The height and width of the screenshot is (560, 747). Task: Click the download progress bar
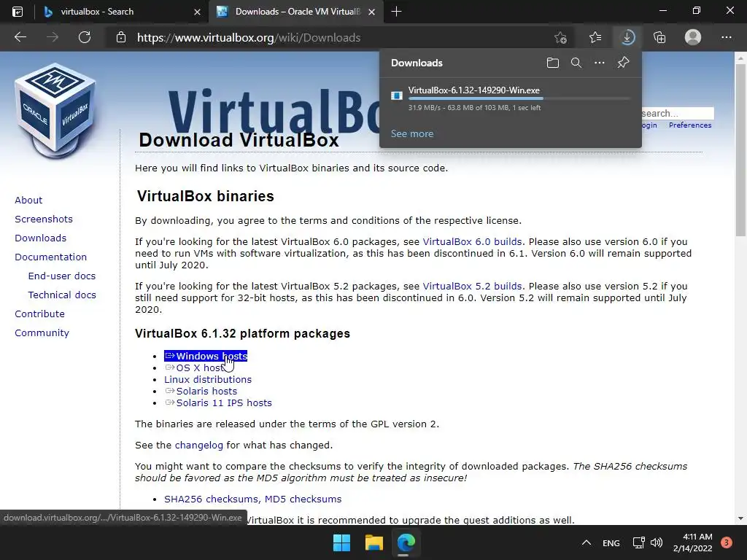(x=519, y=98)
